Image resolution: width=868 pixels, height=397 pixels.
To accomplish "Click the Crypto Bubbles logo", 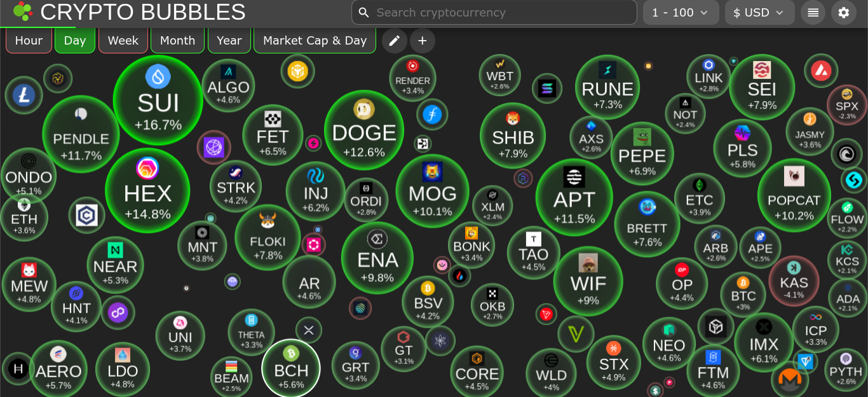I will (x=22, y=11).
